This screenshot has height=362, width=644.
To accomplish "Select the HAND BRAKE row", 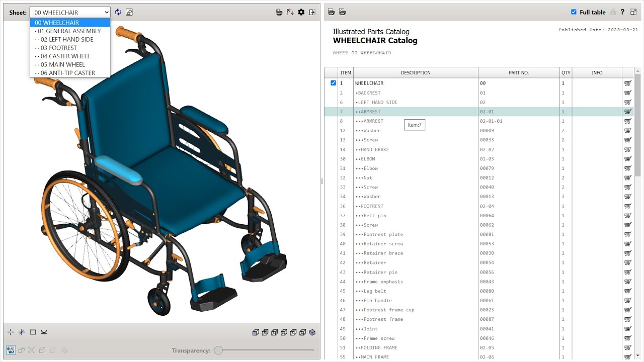I will 479,149.
